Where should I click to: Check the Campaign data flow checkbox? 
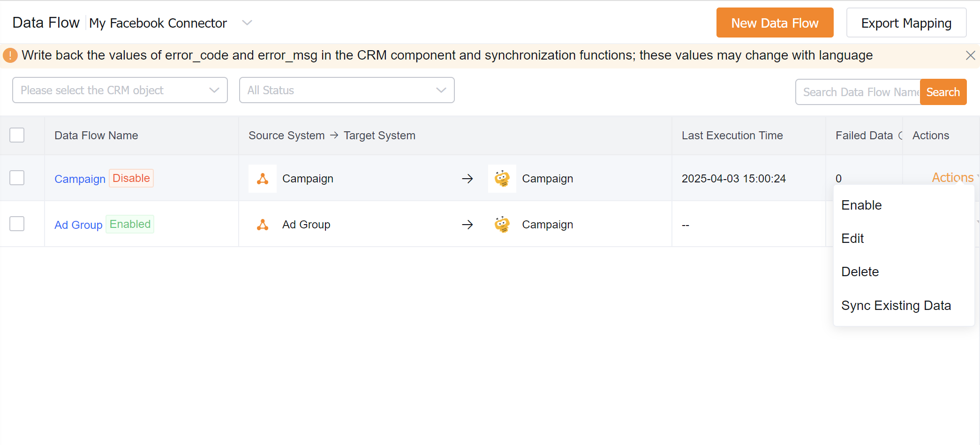(17, 178)
